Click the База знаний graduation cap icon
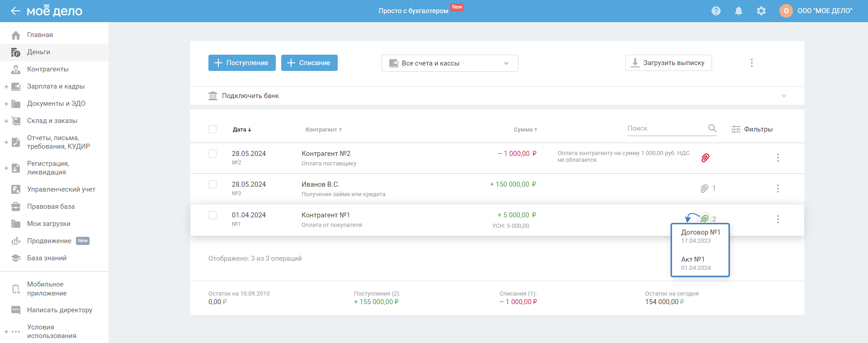 coord(16,258)
